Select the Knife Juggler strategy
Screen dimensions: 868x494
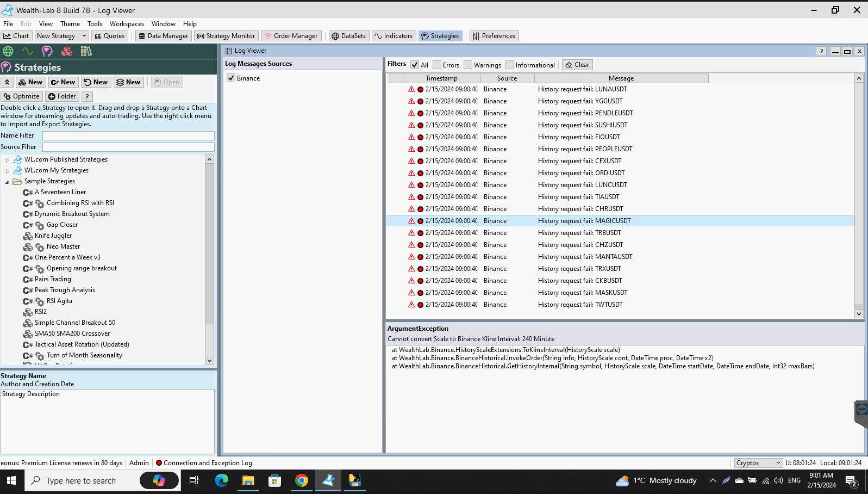[x=53, y=236]
